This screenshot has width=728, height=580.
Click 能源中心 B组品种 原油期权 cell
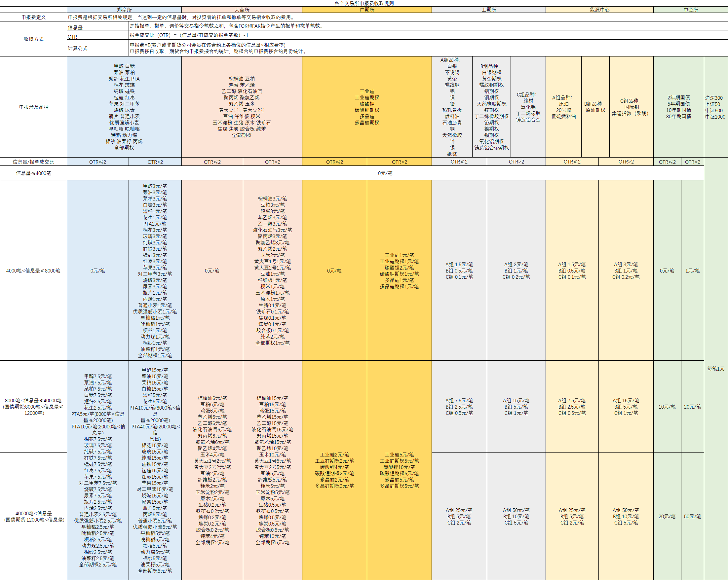(x=595, y=107)
